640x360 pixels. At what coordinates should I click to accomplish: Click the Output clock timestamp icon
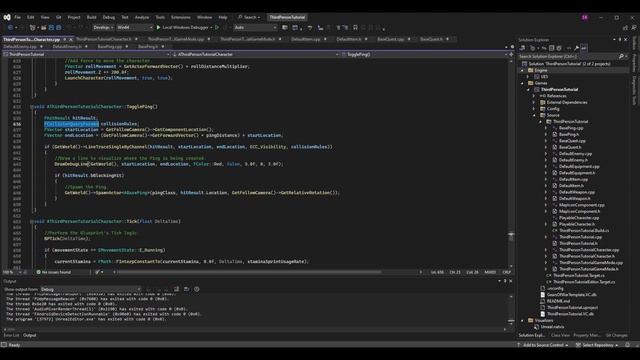[197, 289]
